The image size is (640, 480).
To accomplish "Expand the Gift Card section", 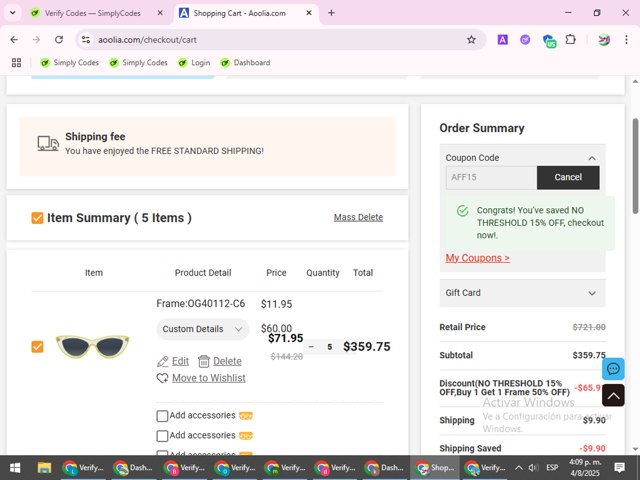I will (x=592, y=293).
